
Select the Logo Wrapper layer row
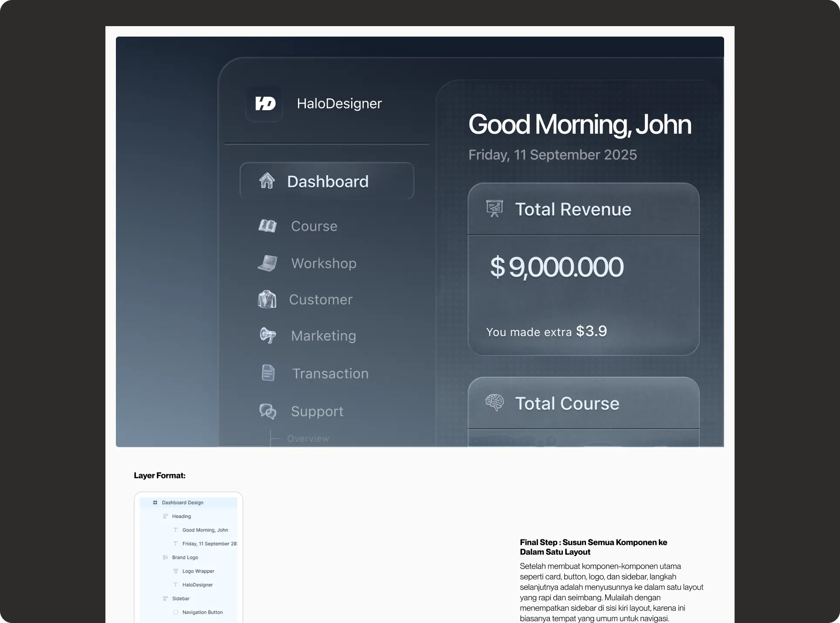point(189,571)
